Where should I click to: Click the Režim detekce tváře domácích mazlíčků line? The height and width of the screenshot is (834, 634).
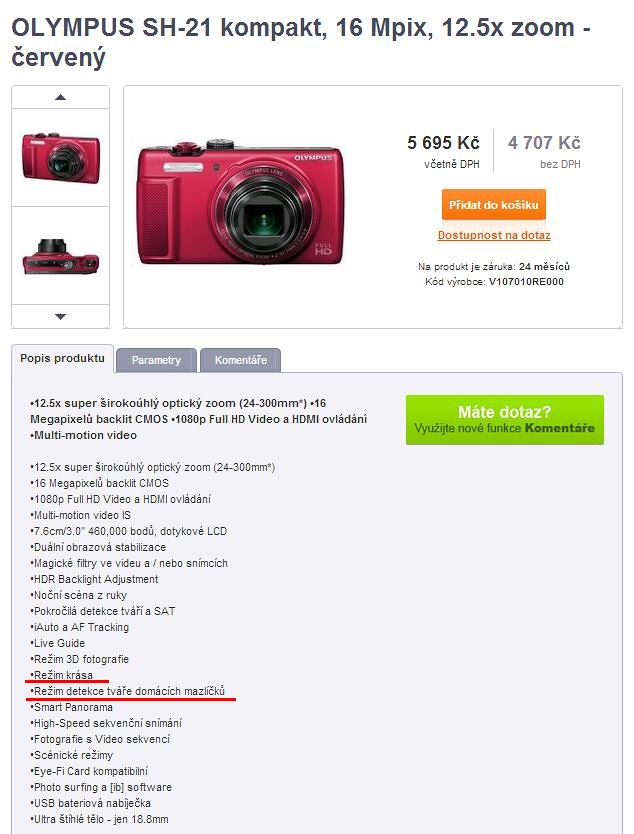pyautogui.click(x=128, y=691)
